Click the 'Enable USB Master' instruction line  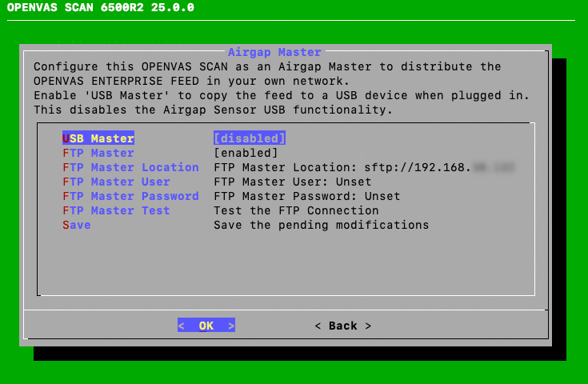282,95
